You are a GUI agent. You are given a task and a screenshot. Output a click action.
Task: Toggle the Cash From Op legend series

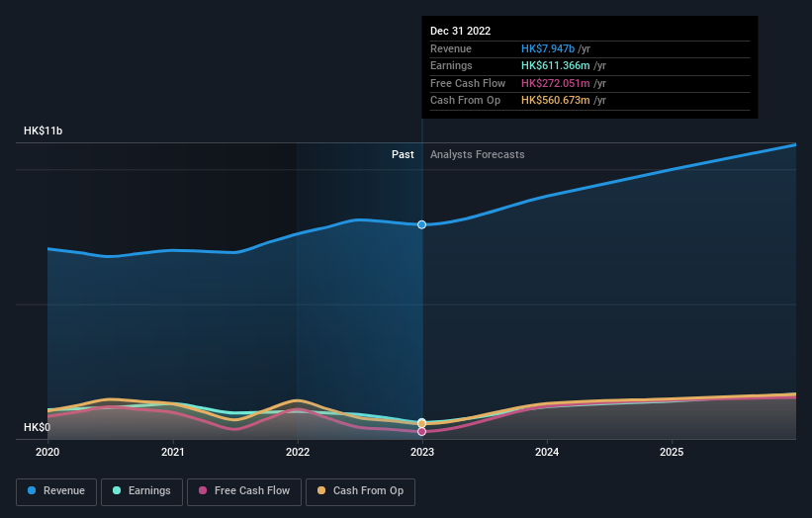360,491
